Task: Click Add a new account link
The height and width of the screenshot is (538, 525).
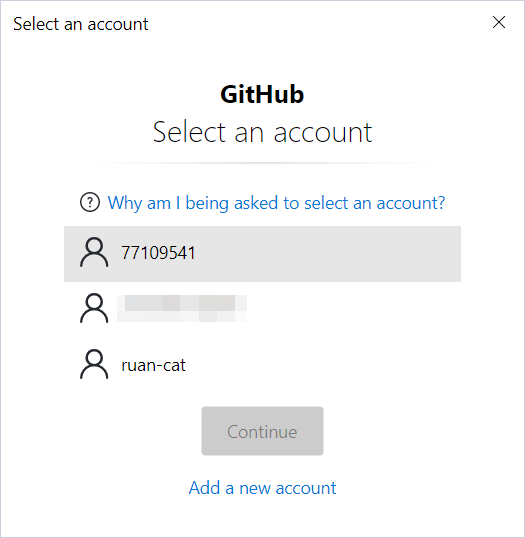Action: (x=262, y=488)
